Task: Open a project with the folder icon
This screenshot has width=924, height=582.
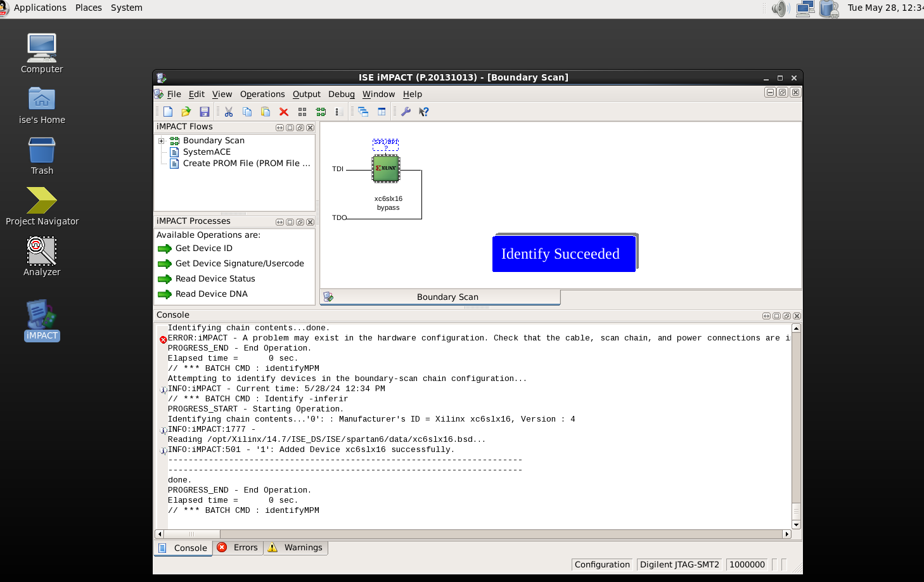Action: (186, 112)
